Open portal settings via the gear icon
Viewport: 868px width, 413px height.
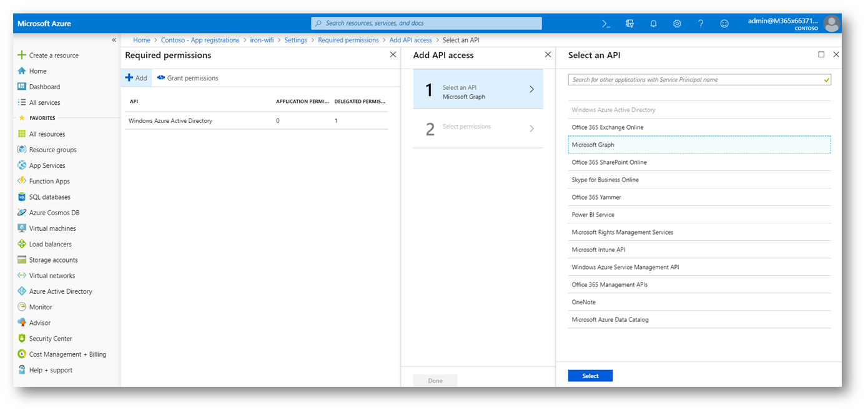677,24
